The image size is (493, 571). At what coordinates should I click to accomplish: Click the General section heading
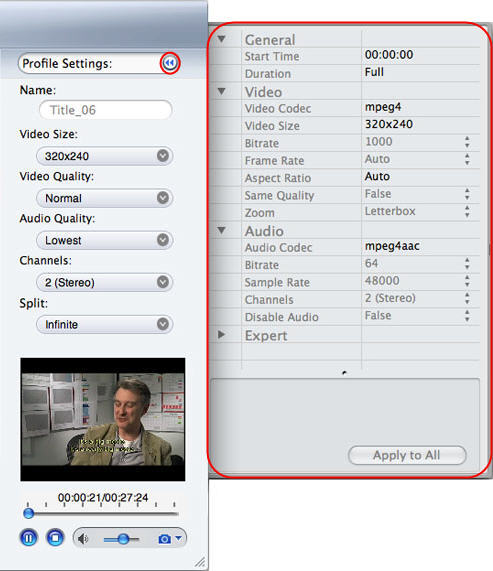[x=270, y=40]
